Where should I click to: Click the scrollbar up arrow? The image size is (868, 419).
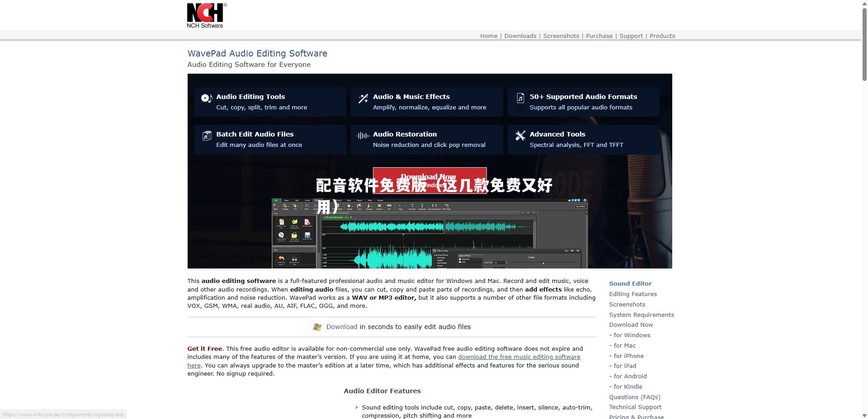864,4
